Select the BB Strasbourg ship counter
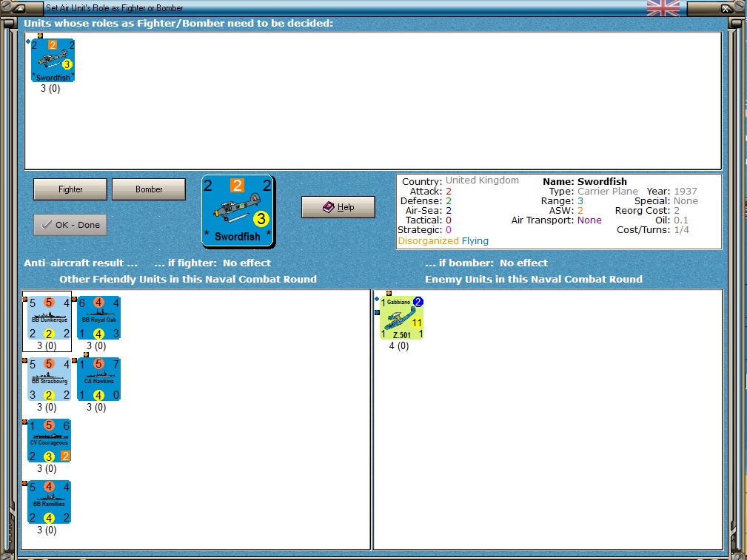This screenshot has width=747, height=560. tap(49, 379)
